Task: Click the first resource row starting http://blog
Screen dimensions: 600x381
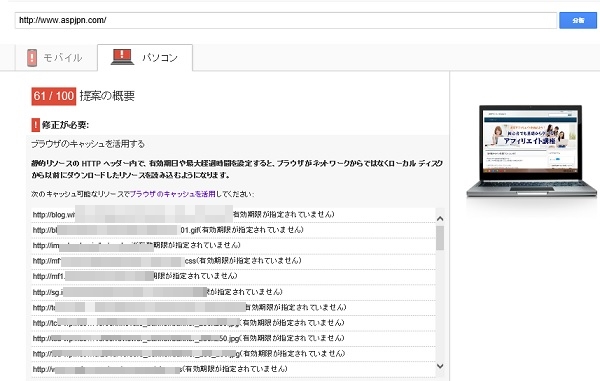Action: pyautogui.click(x=233, y=215)
